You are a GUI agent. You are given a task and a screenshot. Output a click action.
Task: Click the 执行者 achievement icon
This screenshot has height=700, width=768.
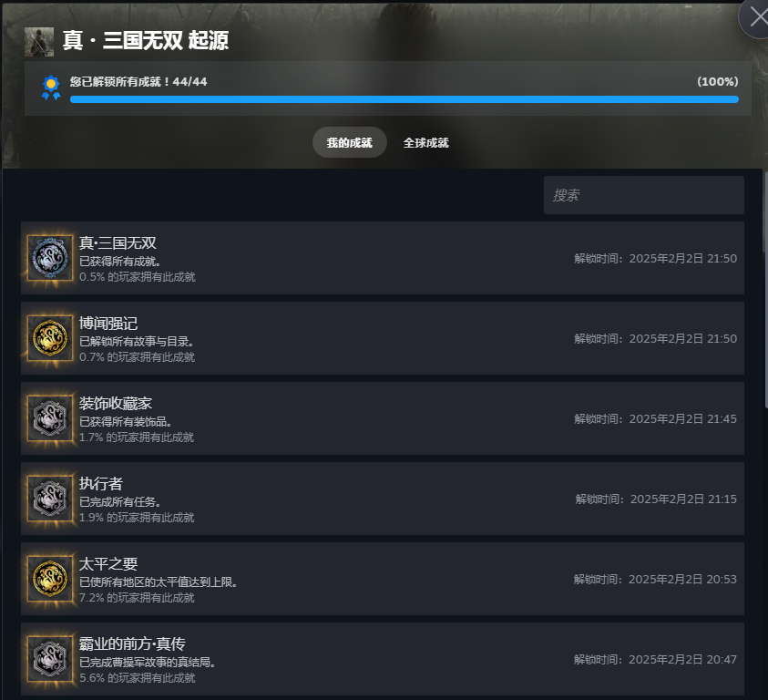[50, 499]
